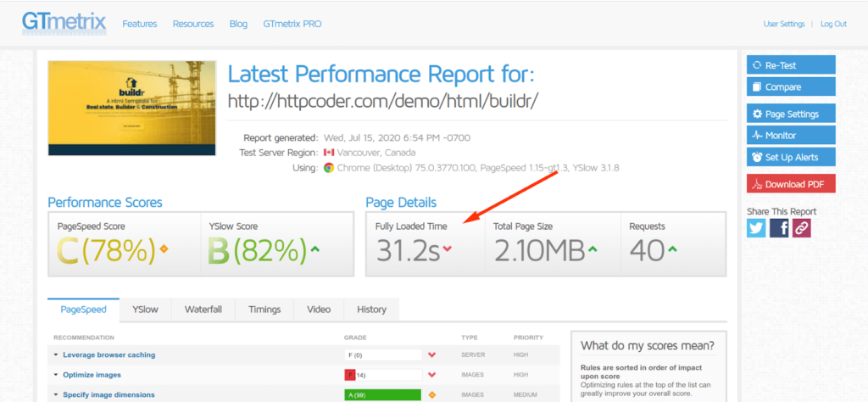The image size is (868, 402).
Task: Click the Download PDF button
Action: [x=791, y=184]
